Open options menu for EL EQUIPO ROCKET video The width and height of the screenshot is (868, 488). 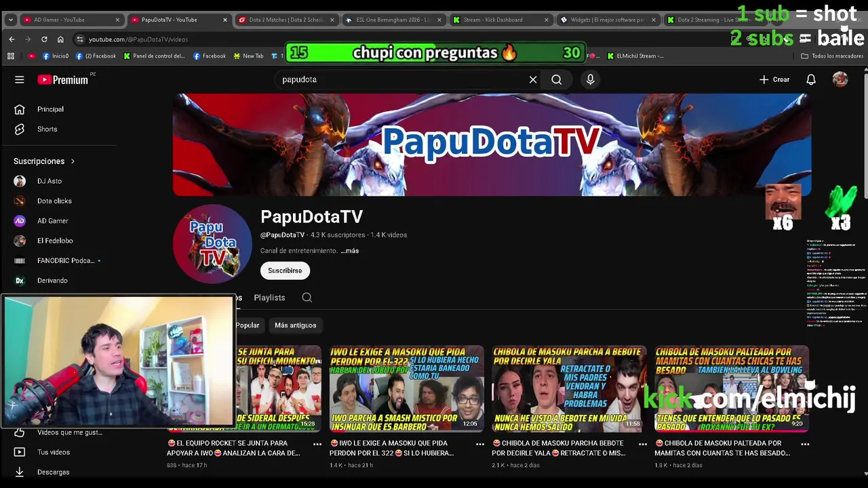[x=317, y=444]
